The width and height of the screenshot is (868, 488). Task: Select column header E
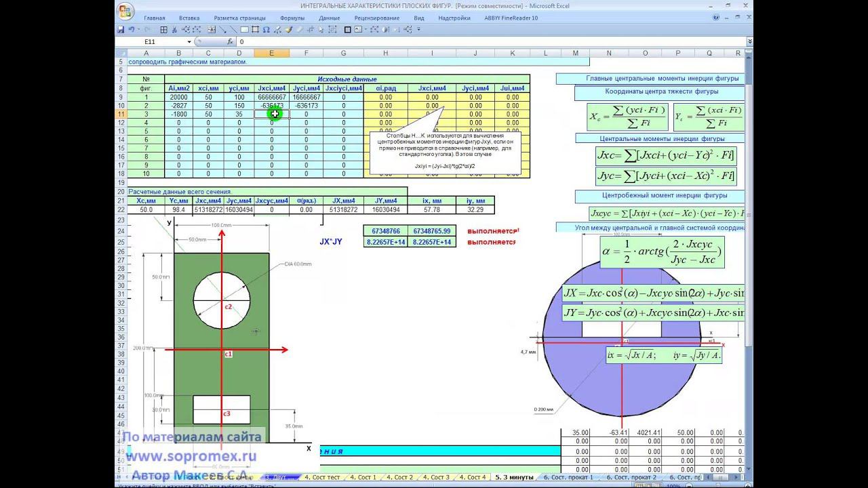click(272, 53)
